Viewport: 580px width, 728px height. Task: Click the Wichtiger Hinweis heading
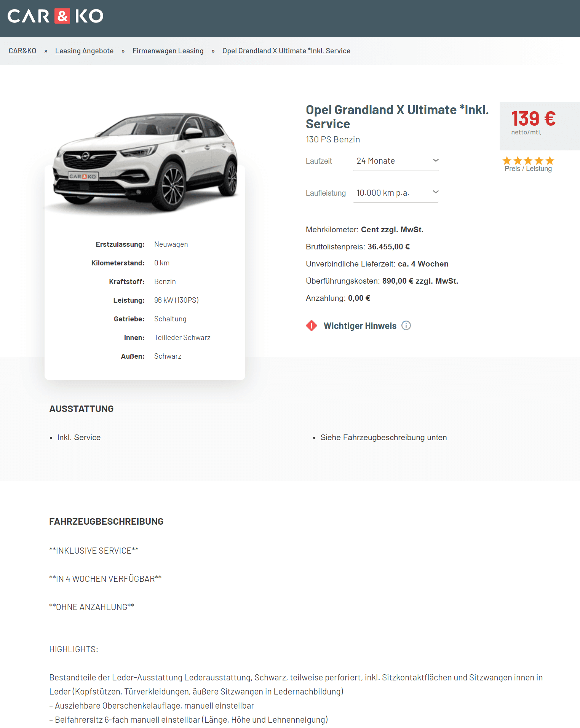coord(360,326)
